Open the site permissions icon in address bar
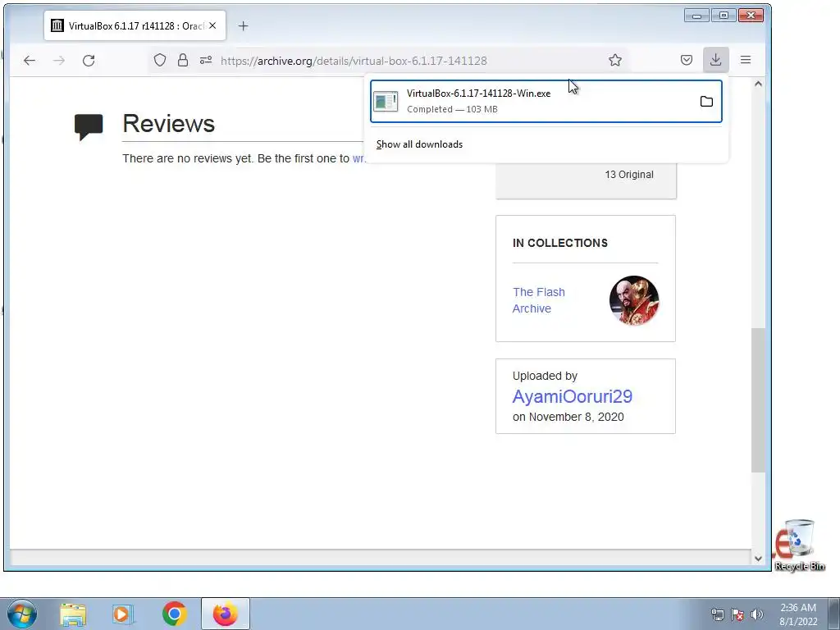 pyautogui.click(x=206, y=60)
